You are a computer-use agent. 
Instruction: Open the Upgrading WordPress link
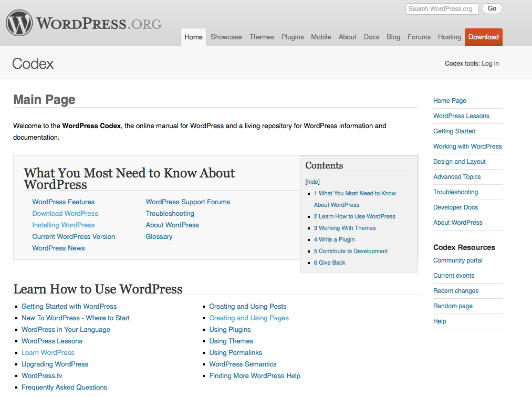pyautogui.click(x=55, y=364)
